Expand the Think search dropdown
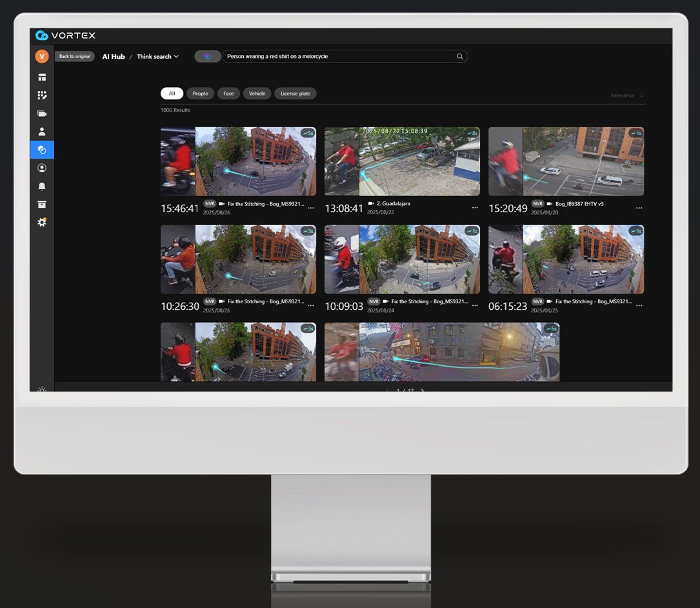700x608 pixels. [157, 57]
